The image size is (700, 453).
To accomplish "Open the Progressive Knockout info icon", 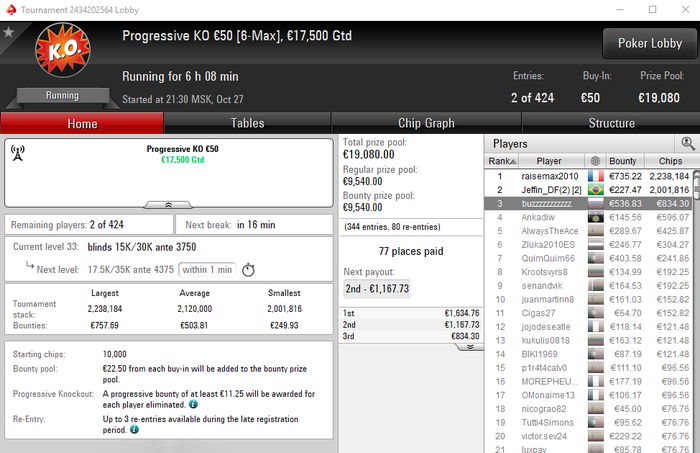I will [x=193, y=404].
